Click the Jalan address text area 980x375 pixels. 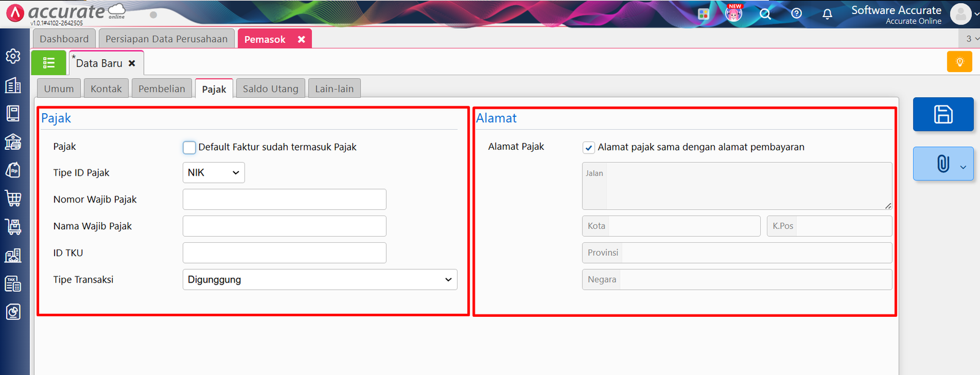click(737, 186)
